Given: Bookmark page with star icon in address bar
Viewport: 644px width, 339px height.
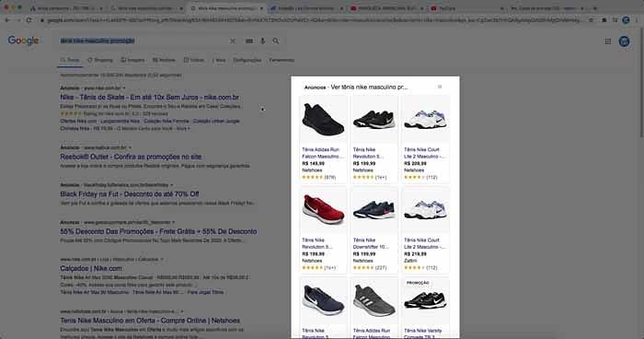Looking at the screenshot, I should coord(591,20).
